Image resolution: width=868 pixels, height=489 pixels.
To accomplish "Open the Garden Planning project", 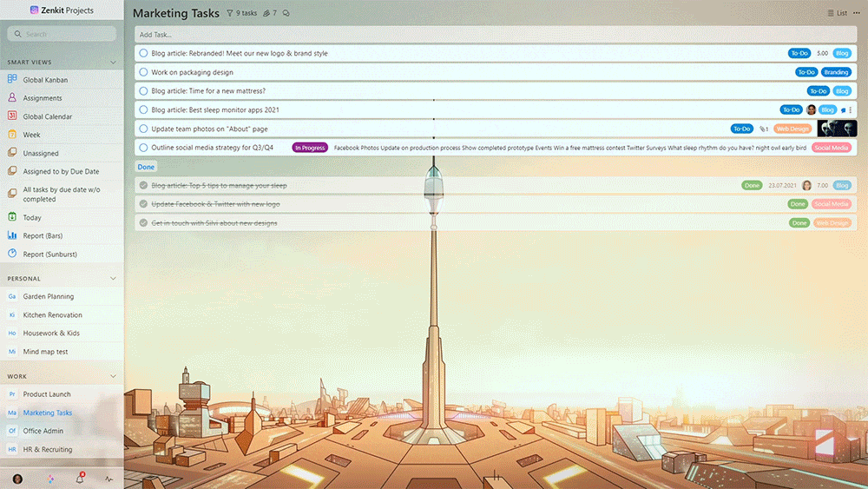I will [49, 296].
